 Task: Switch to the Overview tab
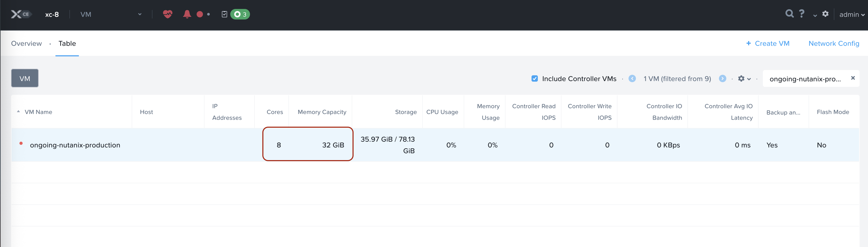click(x=26, y=43)
